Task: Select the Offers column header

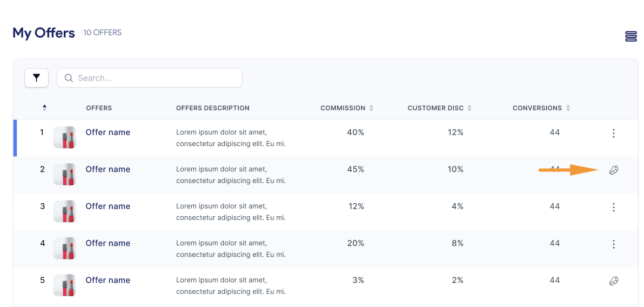Action: 99,108
